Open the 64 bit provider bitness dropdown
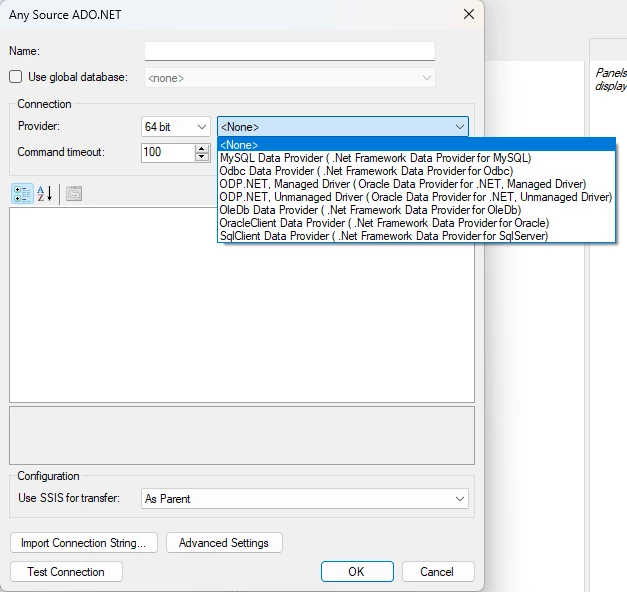This screenshot has height=592, width=627. point(176,127)
